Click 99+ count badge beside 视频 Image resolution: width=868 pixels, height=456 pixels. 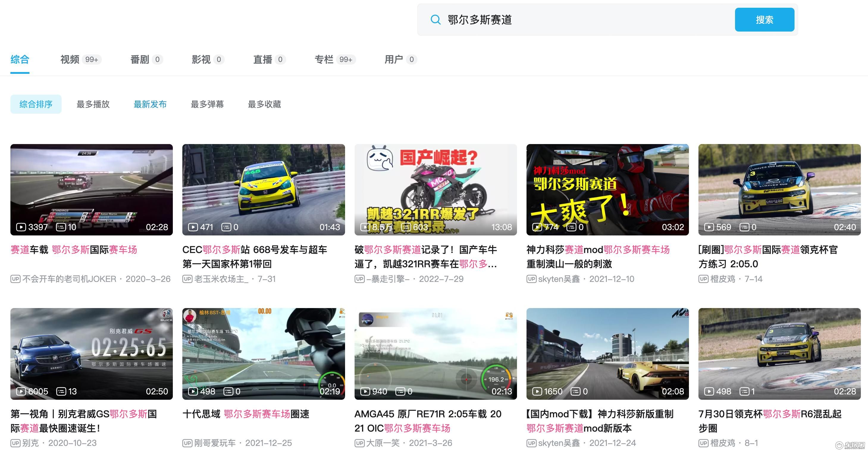(x=92, y=60)
